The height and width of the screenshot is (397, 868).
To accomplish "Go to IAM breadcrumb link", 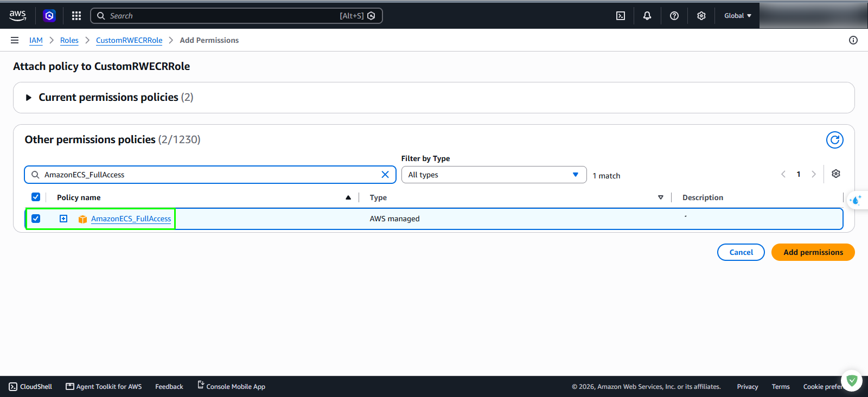I will [x=36, y=40].
